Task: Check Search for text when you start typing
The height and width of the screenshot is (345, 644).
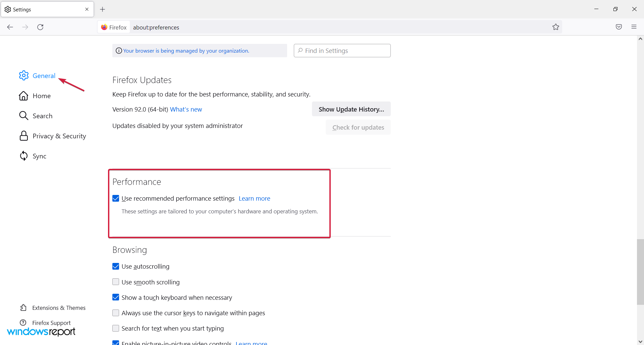Action: 116,328
